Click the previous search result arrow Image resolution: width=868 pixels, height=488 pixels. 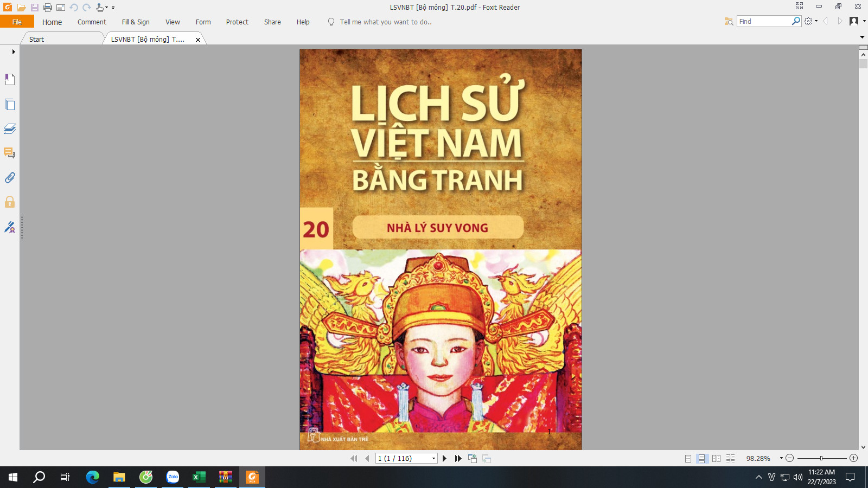click(826, 21)
